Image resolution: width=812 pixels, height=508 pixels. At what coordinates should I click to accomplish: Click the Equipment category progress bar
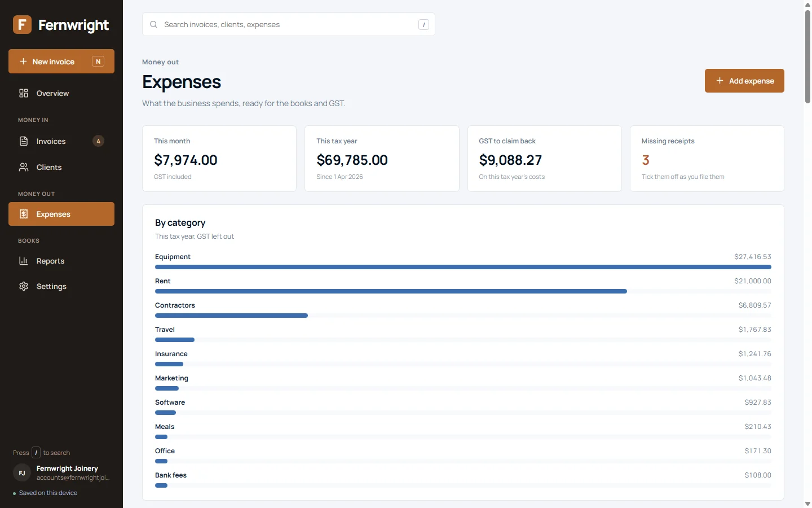[x=463, y=267]
